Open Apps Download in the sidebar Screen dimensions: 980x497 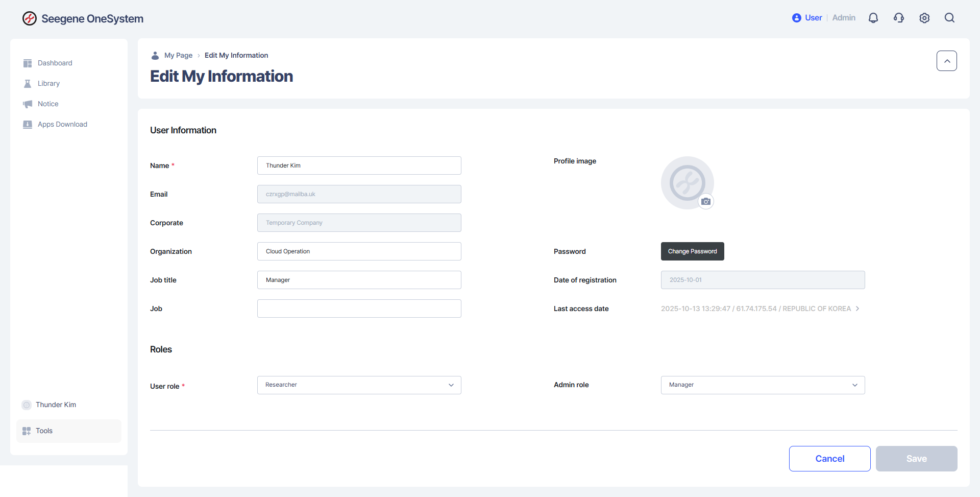pyautogui.click(x=62, y=124)
